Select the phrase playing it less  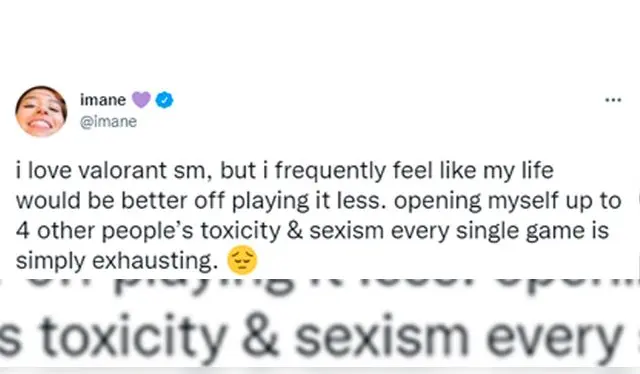(x=309, y=201)
